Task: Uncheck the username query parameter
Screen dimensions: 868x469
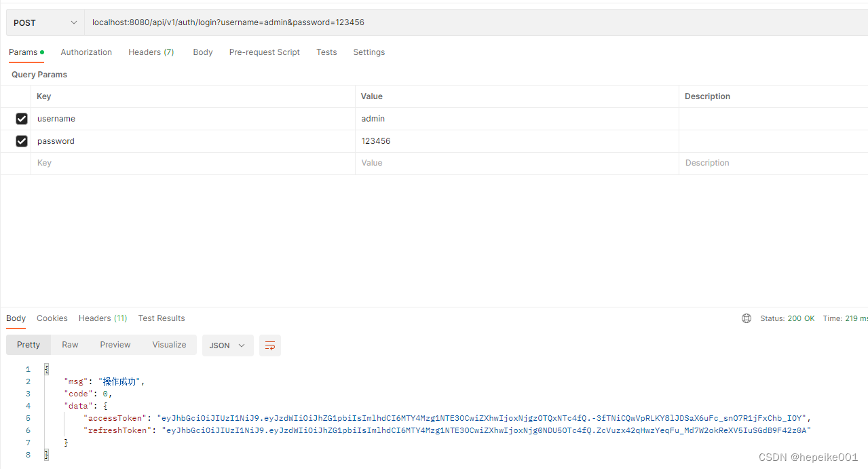Action: pyautogui.click(x=21, y=118)
